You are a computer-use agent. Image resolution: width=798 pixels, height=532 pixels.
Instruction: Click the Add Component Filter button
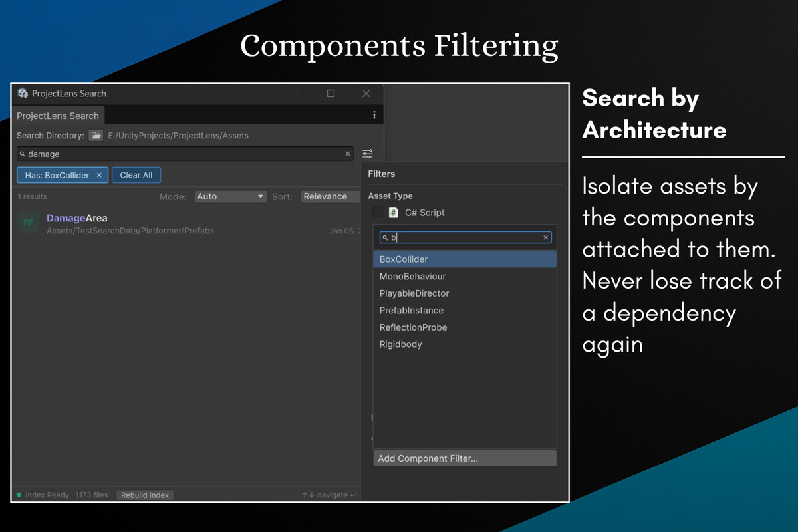[x=465, y=458]
